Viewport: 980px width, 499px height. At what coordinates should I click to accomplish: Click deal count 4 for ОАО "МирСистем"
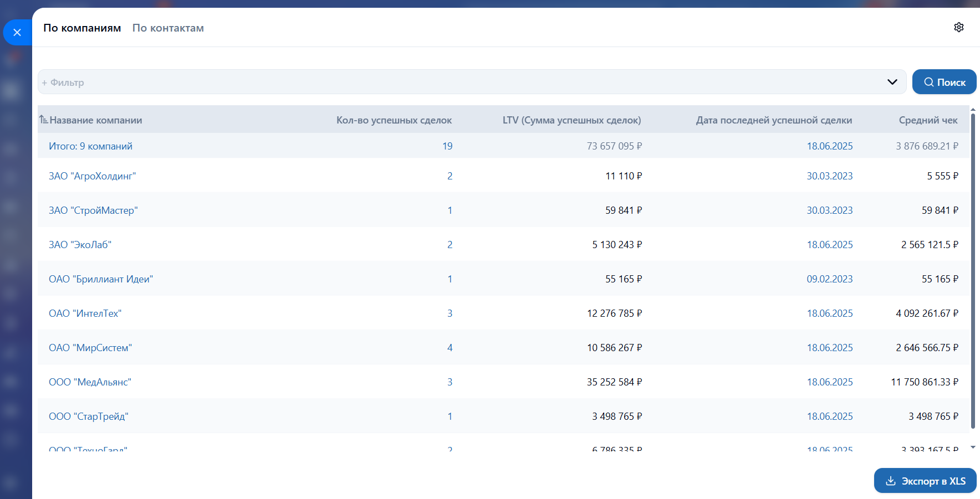pos(450,348)
